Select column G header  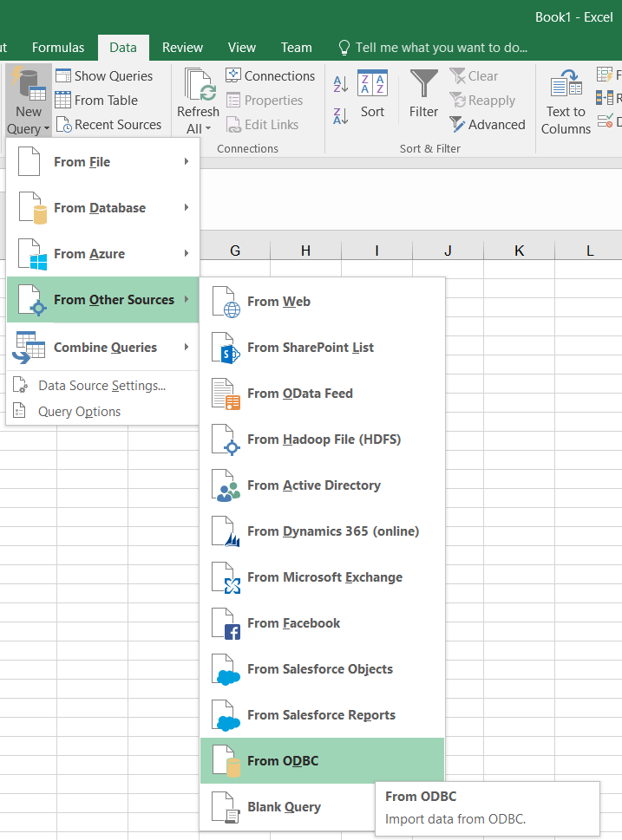coord(235,251)
